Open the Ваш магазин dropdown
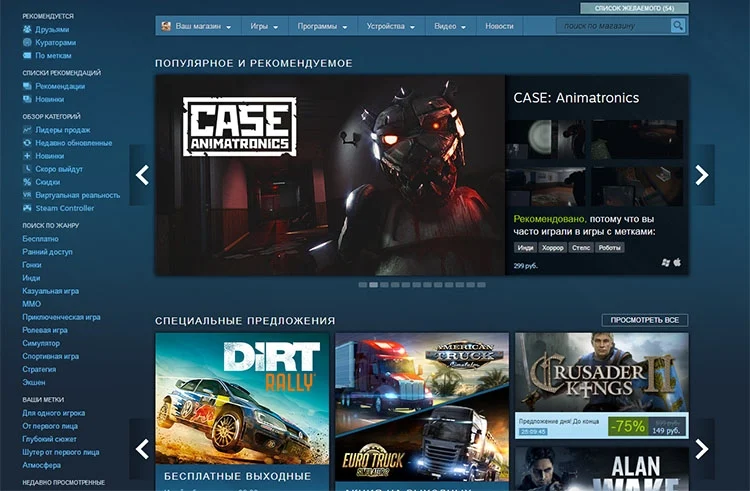Viewport: 750px width, 491px height. (x=199, y=26)
